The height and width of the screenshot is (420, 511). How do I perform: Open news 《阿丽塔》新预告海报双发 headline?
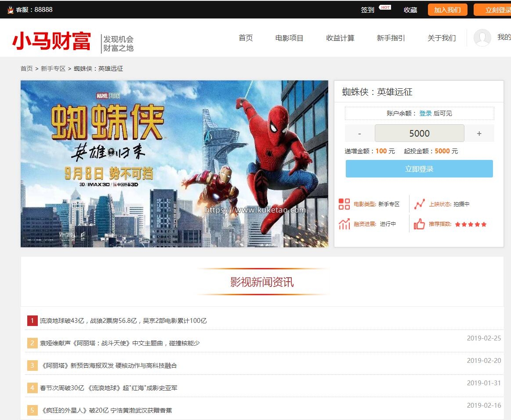(109, 366)
